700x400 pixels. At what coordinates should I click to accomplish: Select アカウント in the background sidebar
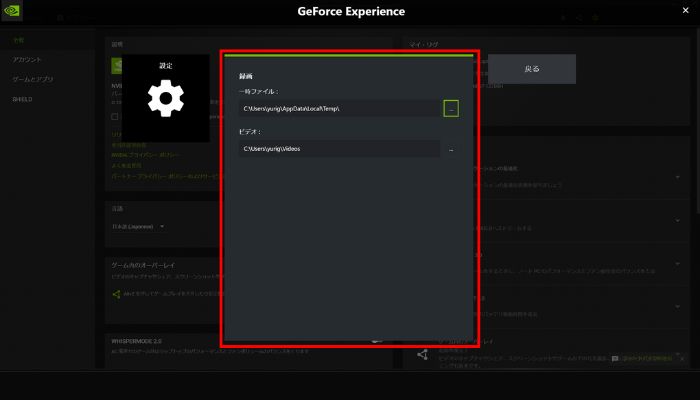[x=27, y=59]
